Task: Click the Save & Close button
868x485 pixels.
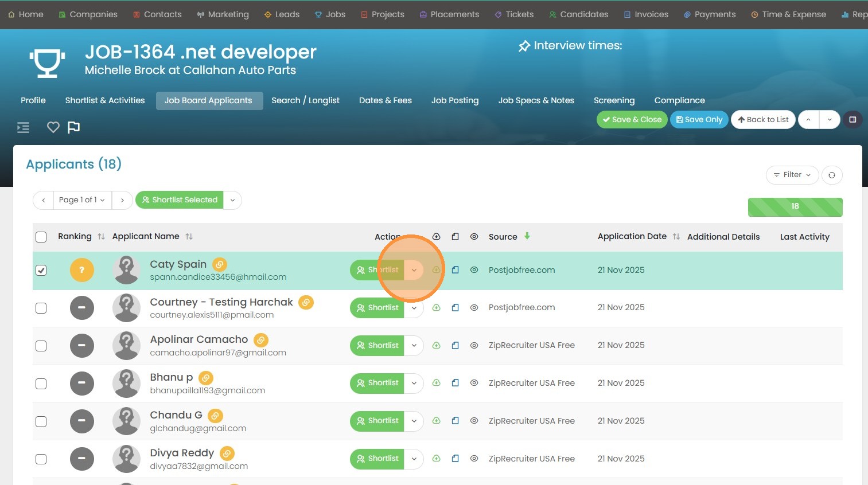Action: (x=632, y=119)
